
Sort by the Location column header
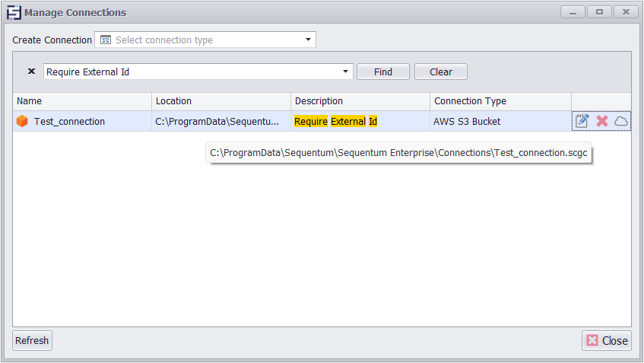coord(221,101)
